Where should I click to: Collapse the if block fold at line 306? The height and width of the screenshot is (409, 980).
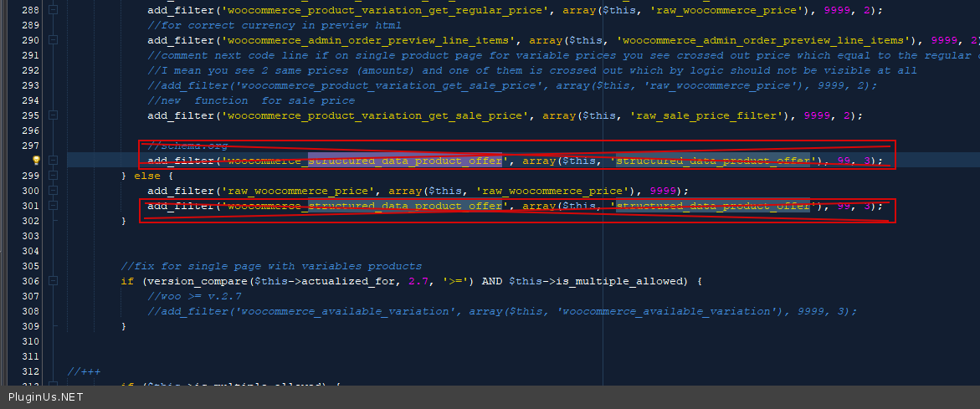[54, 281]
